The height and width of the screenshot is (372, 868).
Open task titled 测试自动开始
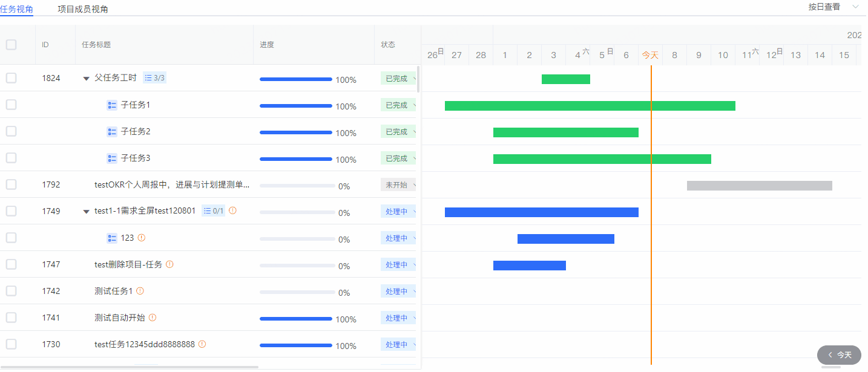pos(120,318)
